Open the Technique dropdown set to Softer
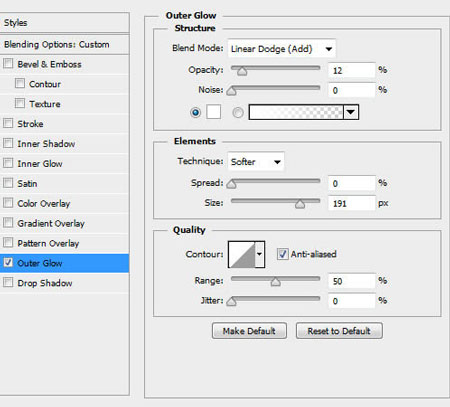This screenshot has height=407, width=450. click(x=256, y=162)
